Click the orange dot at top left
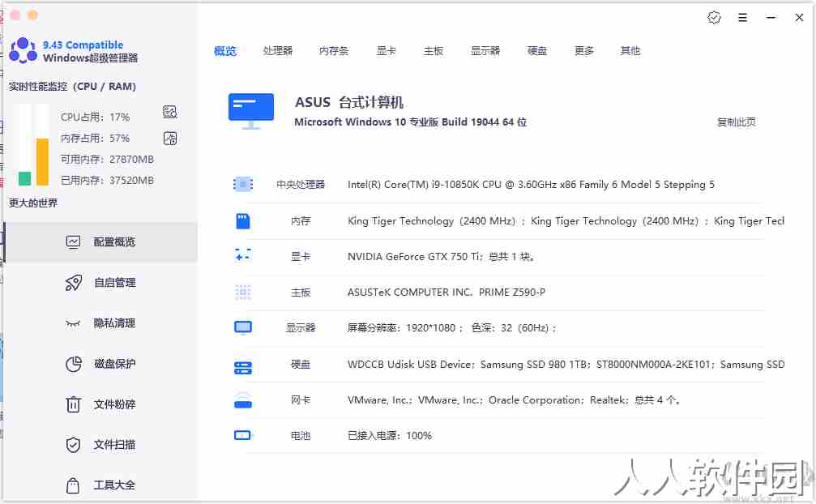 pyautogui.click(x=32, y=15)
